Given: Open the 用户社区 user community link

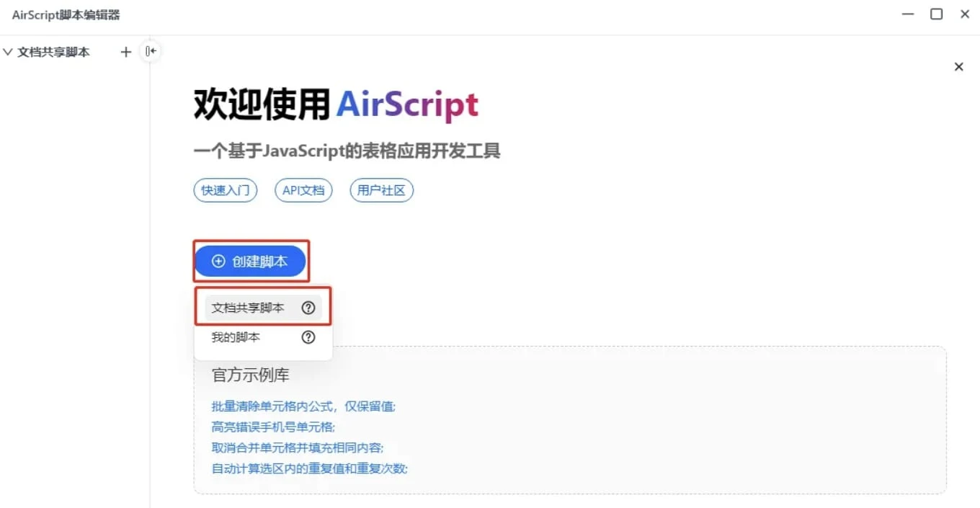Looking at the screenshot, I should [381, 190].
